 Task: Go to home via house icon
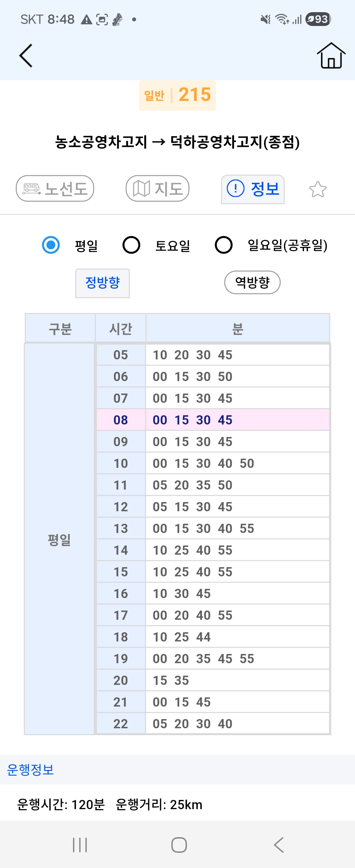click(331, 56)
